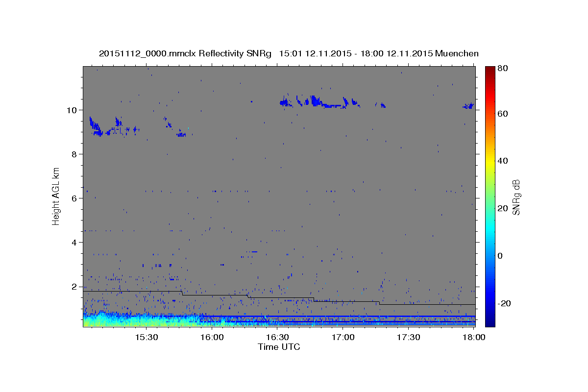This screenshot has width=588, height=392.
Task: Click the 17:30 time tick label
Action: coord(409,338)
